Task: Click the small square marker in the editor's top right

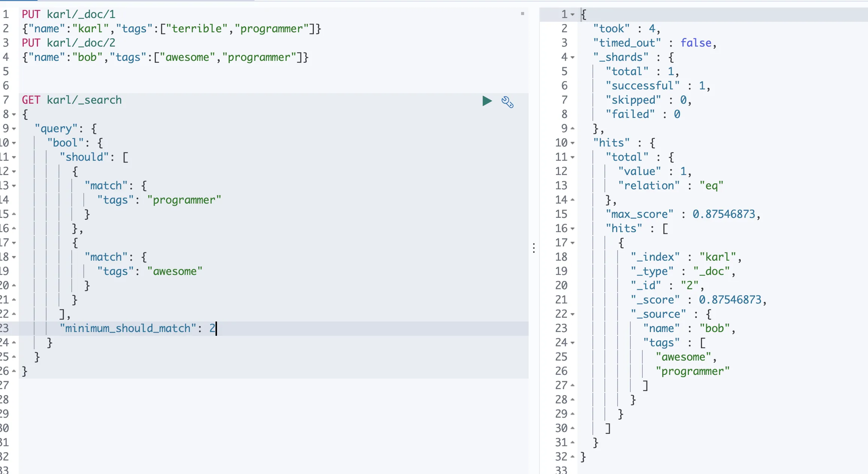Action: click(522, 14)
